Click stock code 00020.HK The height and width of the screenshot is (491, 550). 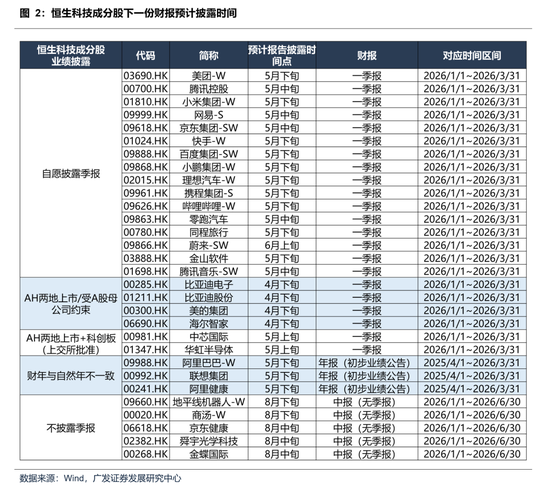146,415
